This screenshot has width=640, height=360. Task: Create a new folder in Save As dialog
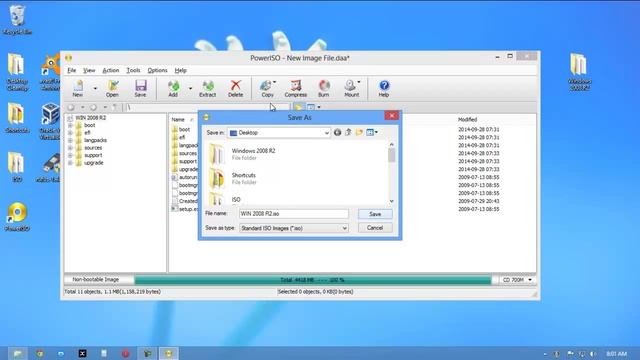359,132
